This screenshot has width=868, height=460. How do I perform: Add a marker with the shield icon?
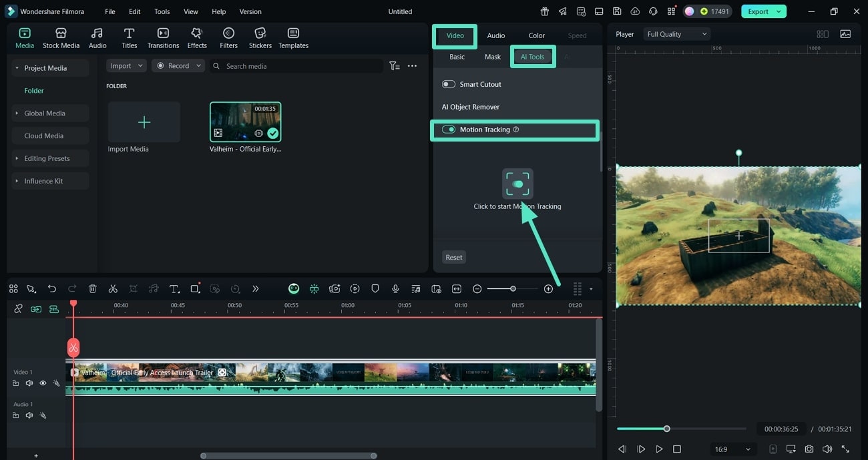pos(375,288)
